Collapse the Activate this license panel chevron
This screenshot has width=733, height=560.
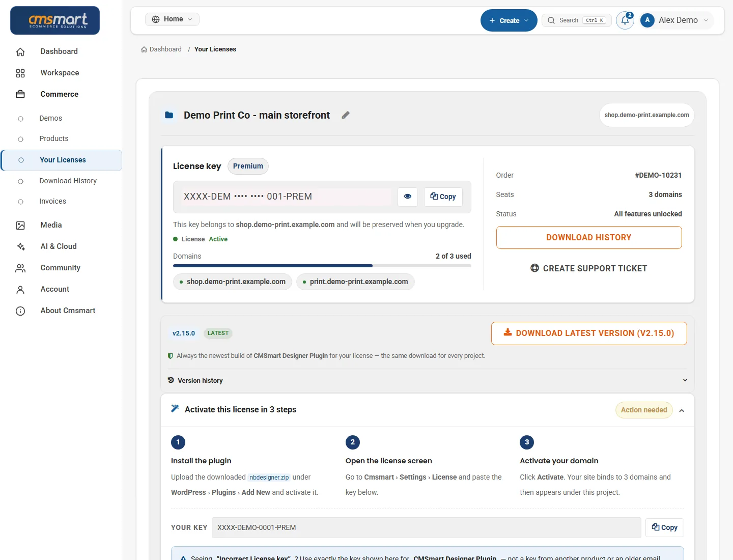pyautogui.click(x=682, y=410)
